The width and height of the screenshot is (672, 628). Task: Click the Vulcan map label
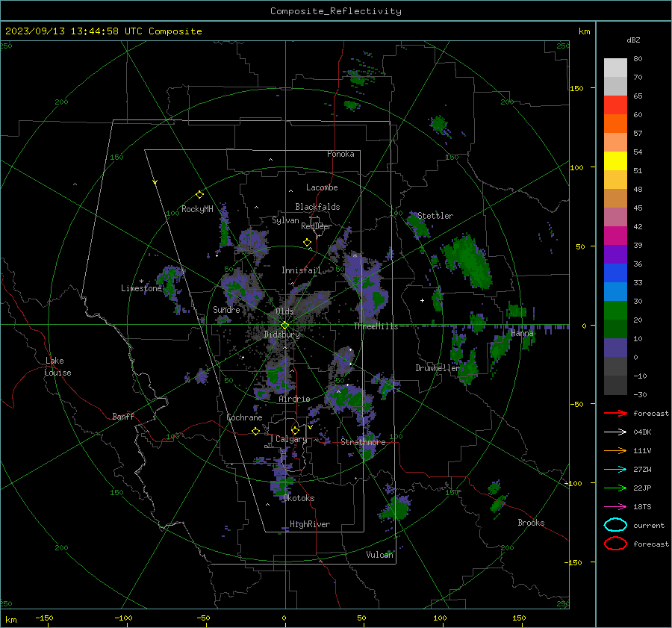pyautogui.click(x=379, y=555)
